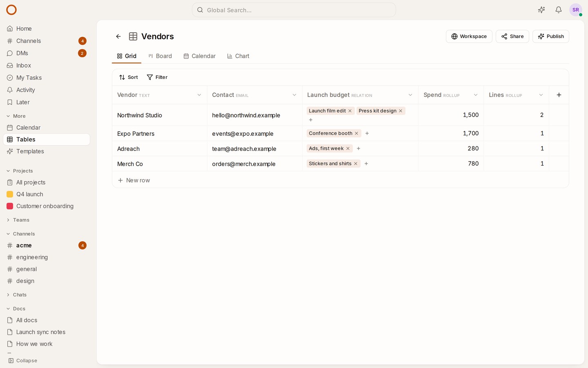Click the Publish button
The width and height of the screenshot is (588, 368).
click(x=551, y=36)
